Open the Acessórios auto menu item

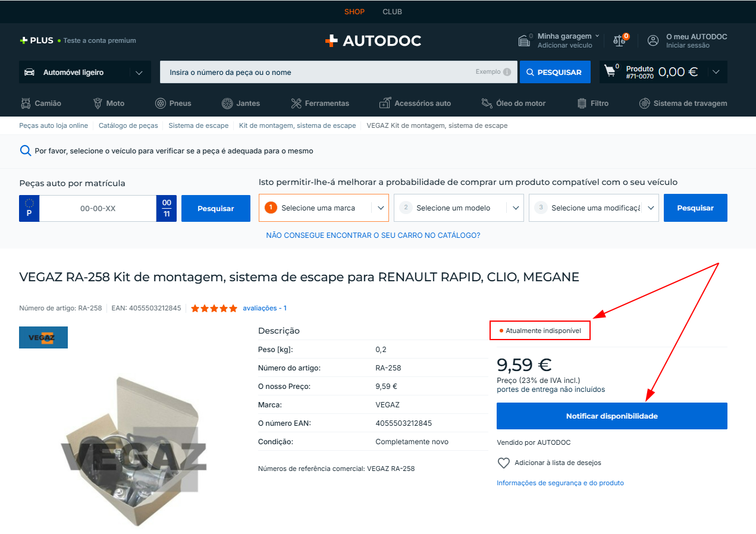click(415, 103)
